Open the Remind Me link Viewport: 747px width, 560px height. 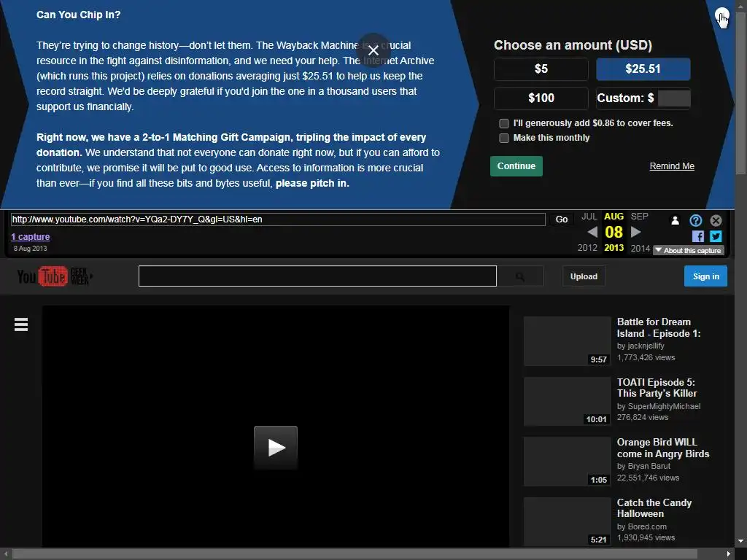point(672,166)
